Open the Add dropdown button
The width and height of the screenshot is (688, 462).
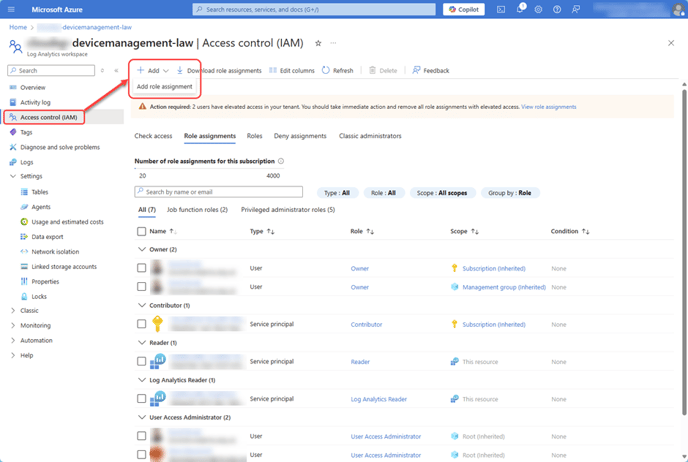pyautogui.click(x=152, y=70)
